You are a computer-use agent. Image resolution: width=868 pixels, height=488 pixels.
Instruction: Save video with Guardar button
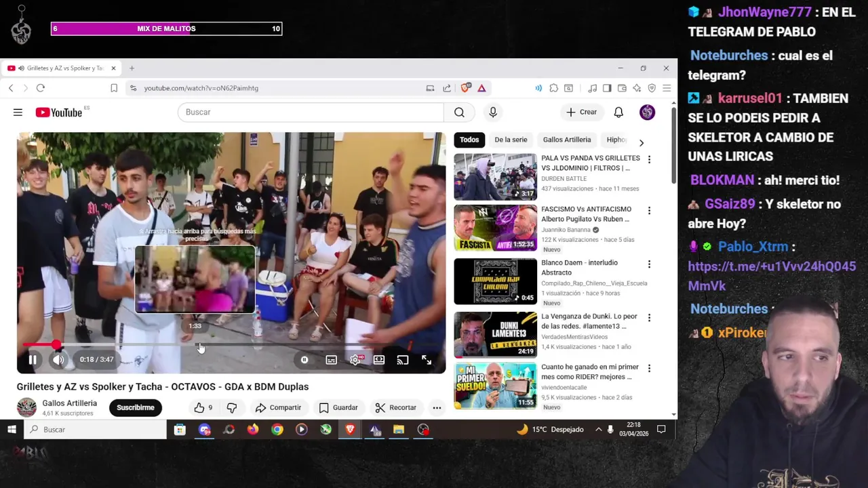(x=338, y=407)
